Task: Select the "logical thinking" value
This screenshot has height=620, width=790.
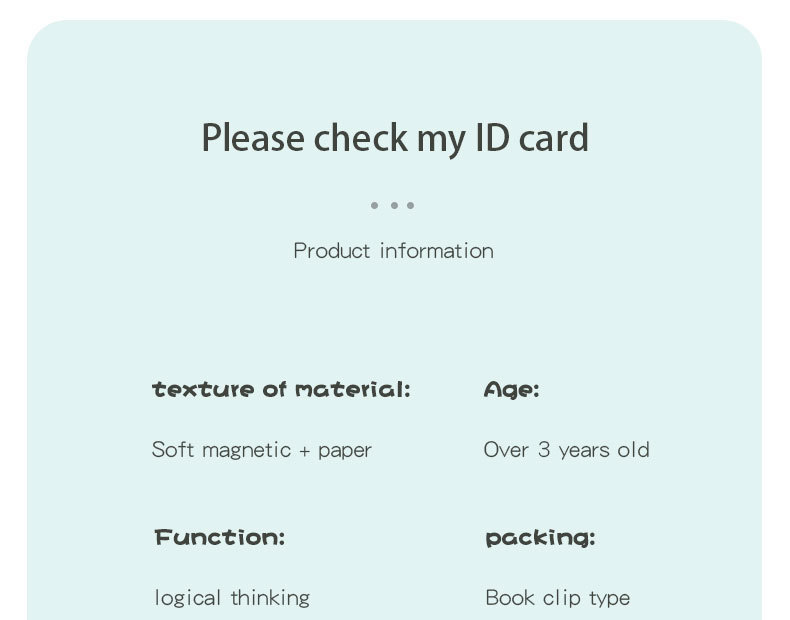Action: click(x=232, y=598)
